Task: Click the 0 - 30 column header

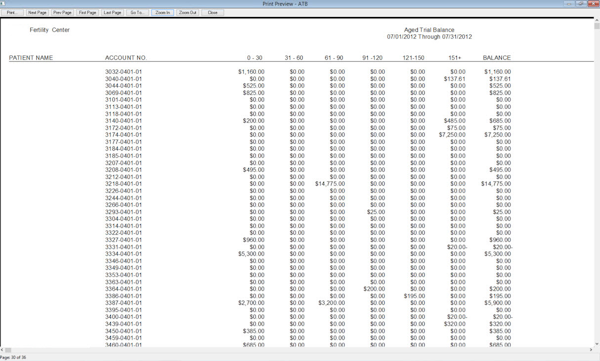Action: 254,58
